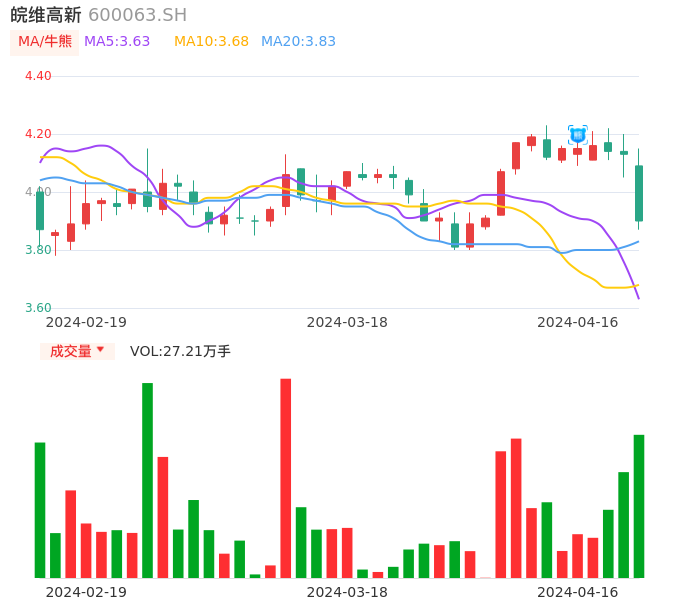
Task: Click the 2024-03-18 date under the volume chart
Action: coord(347,592)
